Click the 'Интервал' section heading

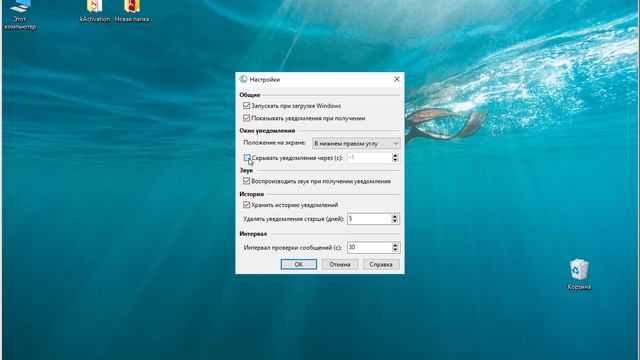coord(253,234)
